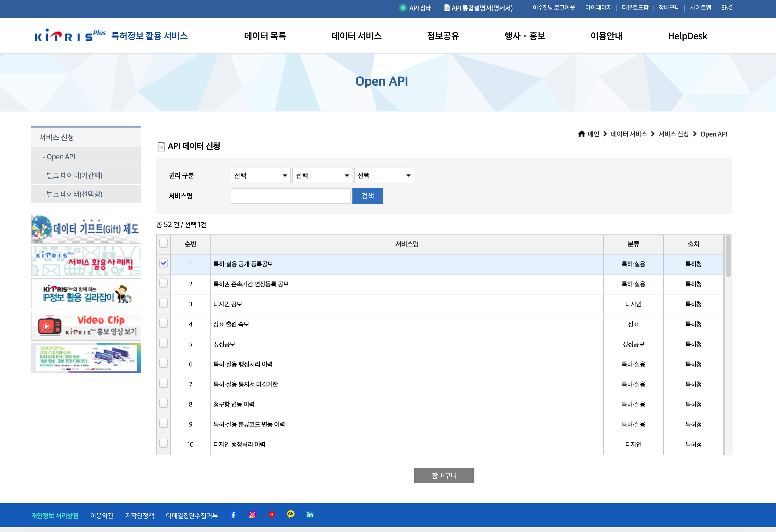The image size is (776, 532).
Task: Click the LinkedIn icon in footer
Action: 310,515
